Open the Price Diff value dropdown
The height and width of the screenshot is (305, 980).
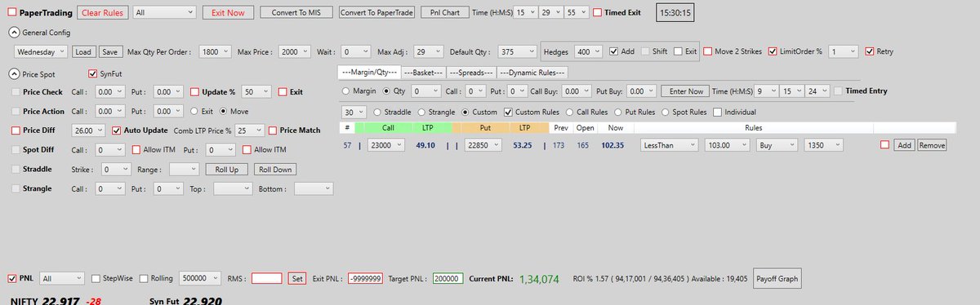(87, 130)
